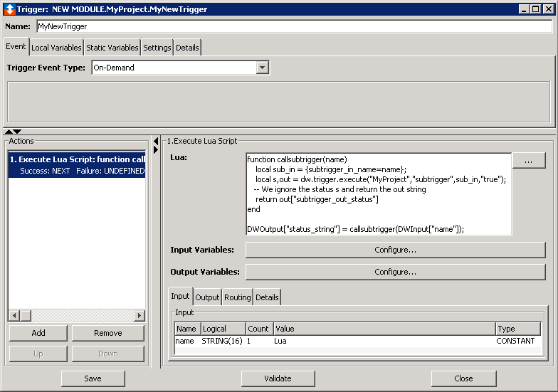This screenshot has height=392, width=558.
Task: Click the ellipsis button next to the Lua script
Action: (x=529, y=161)
